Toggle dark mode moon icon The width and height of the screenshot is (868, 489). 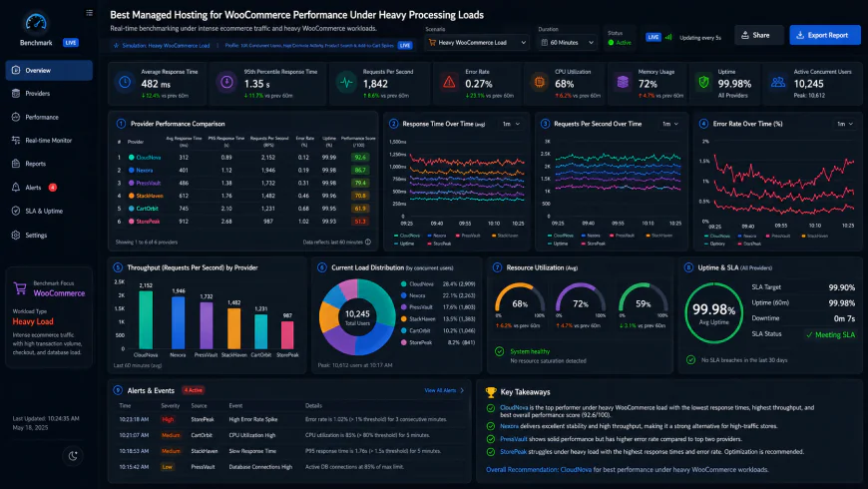(73, 456)
